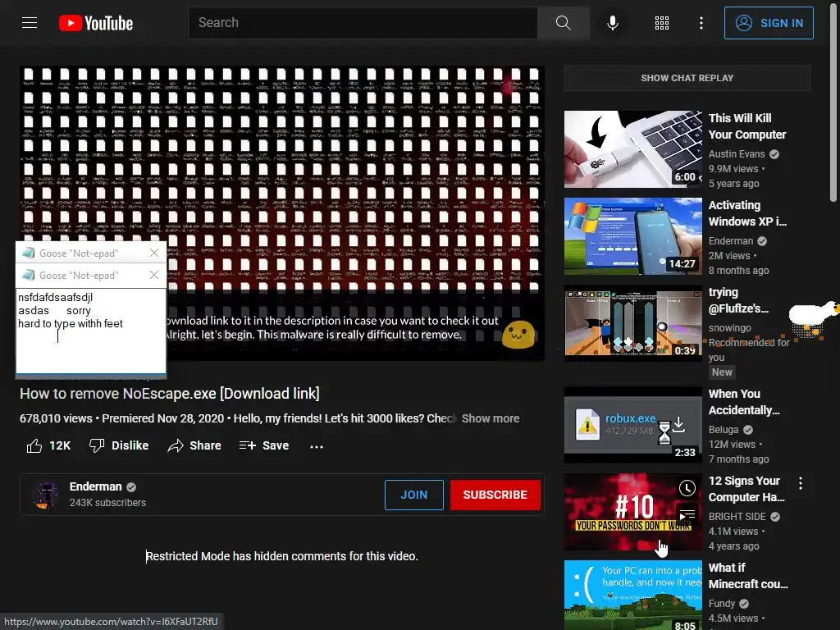This screenshot has width=840, height=630.
Task: Add 12 Signs video to Watch later
Action: tap(687, 487)
